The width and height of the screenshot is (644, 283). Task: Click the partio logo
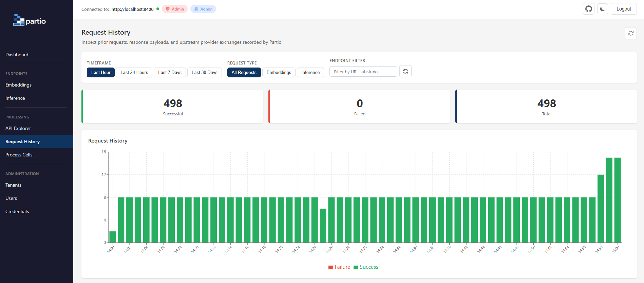[30, 20]
